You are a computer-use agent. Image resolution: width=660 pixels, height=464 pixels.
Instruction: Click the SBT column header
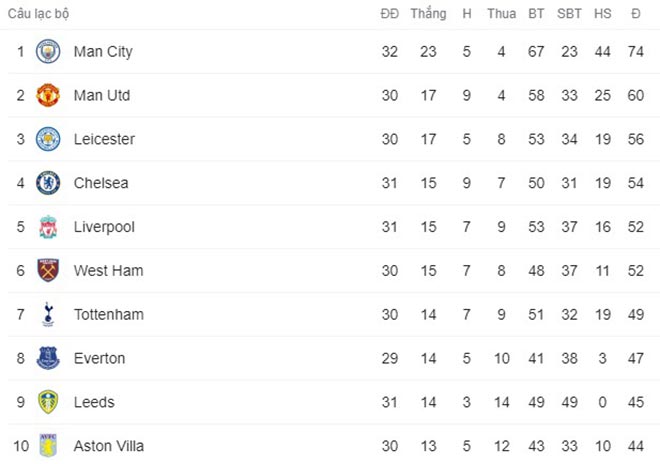tap(569, 14)
